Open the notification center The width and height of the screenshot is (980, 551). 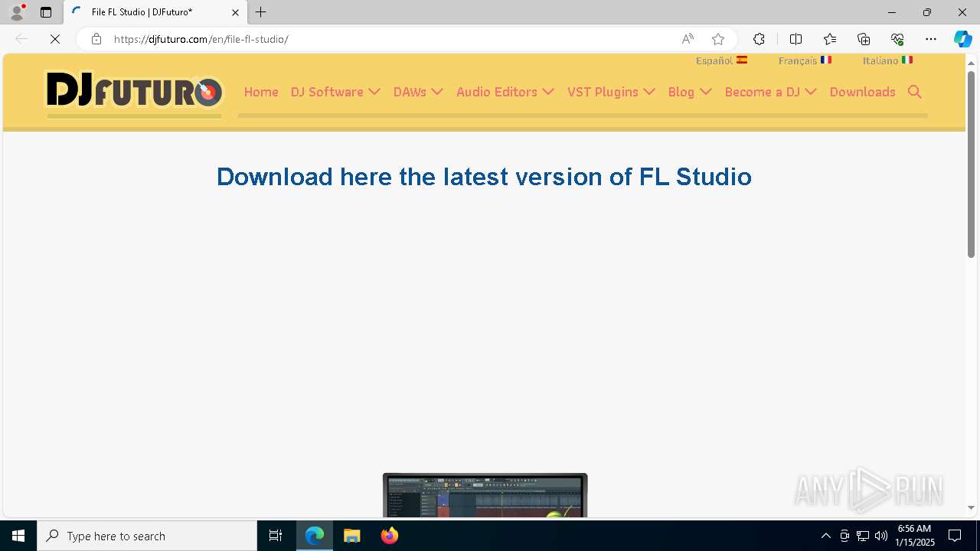[955, 536]
